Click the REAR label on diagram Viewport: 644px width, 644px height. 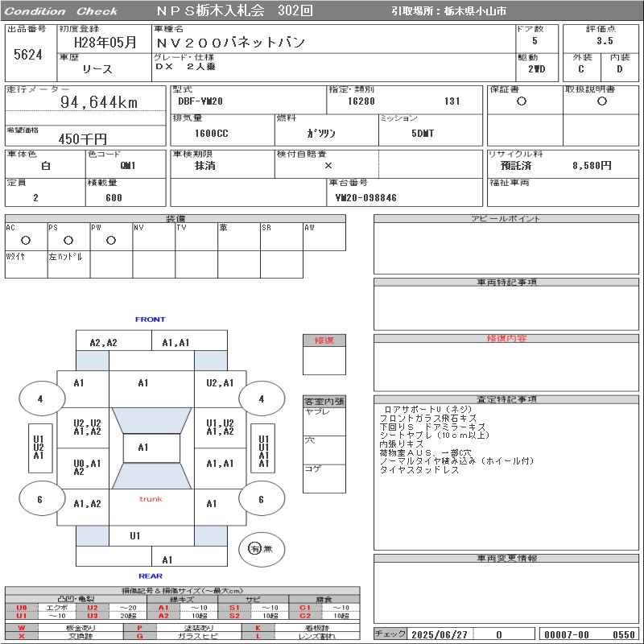point(151,576)
